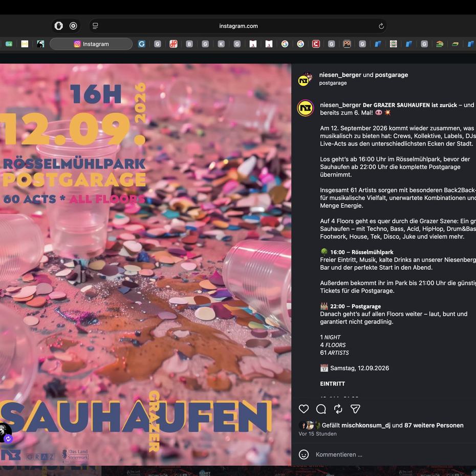Screen dimensions: 476x476
Task: Open comments via the speech bubble icon
Action: point(321,409)
